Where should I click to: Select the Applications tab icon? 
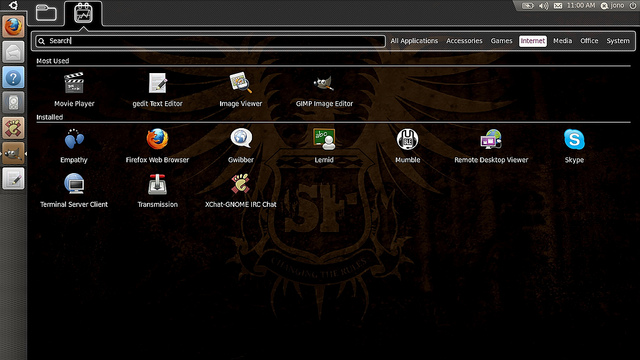tap(83, 13)
